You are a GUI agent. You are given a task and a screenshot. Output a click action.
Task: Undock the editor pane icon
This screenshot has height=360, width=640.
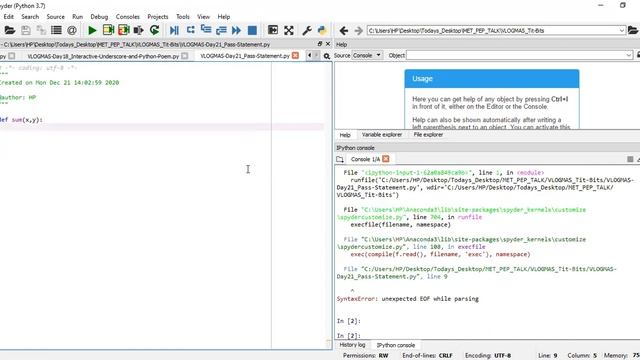[320, 44]
